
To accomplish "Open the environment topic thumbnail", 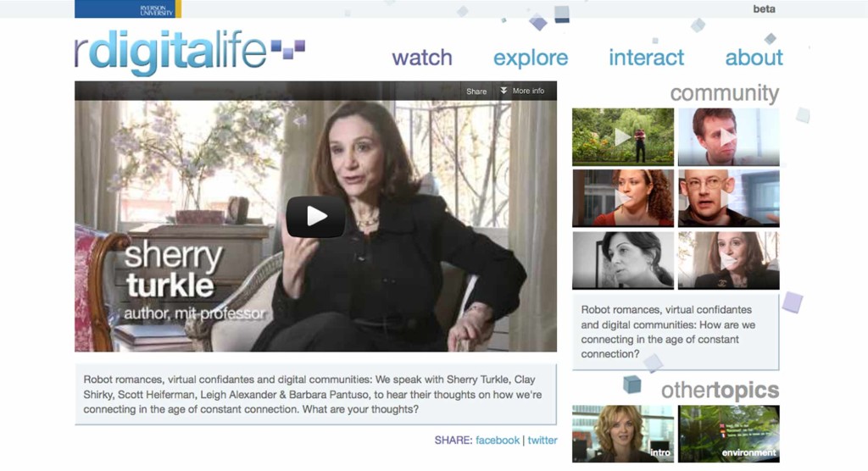I will click(x=728, y=434).
